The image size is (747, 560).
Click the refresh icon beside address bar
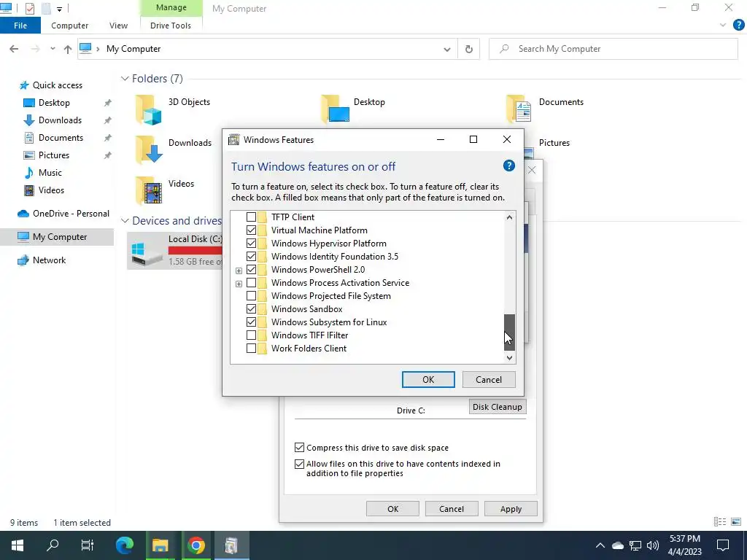pos(469,49)
